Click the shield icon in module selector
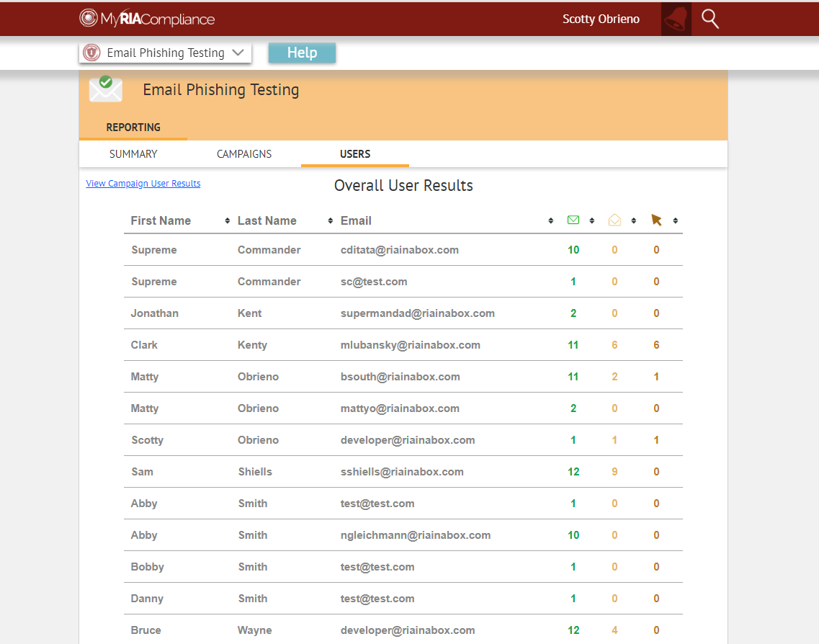The image size is (819, 644). [91, 53]
